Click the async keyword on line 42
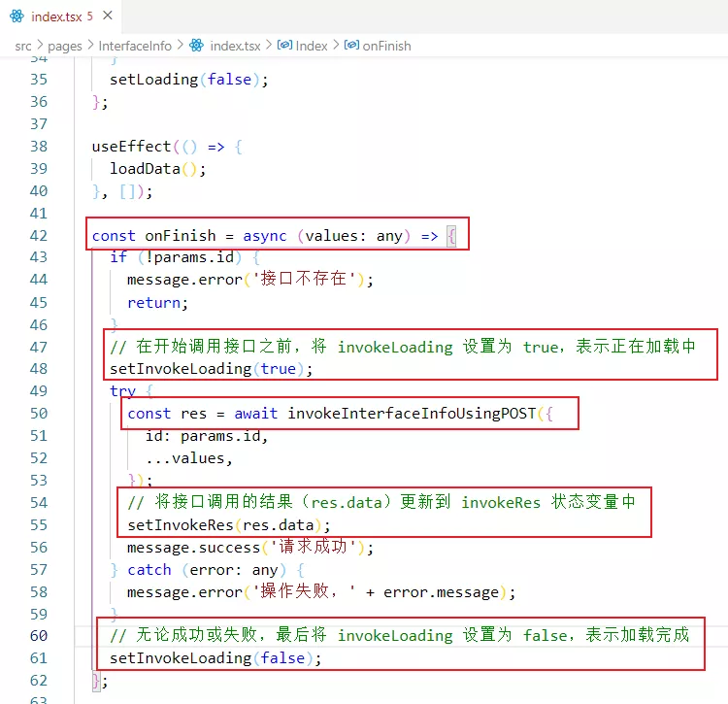 click(265, 236)
